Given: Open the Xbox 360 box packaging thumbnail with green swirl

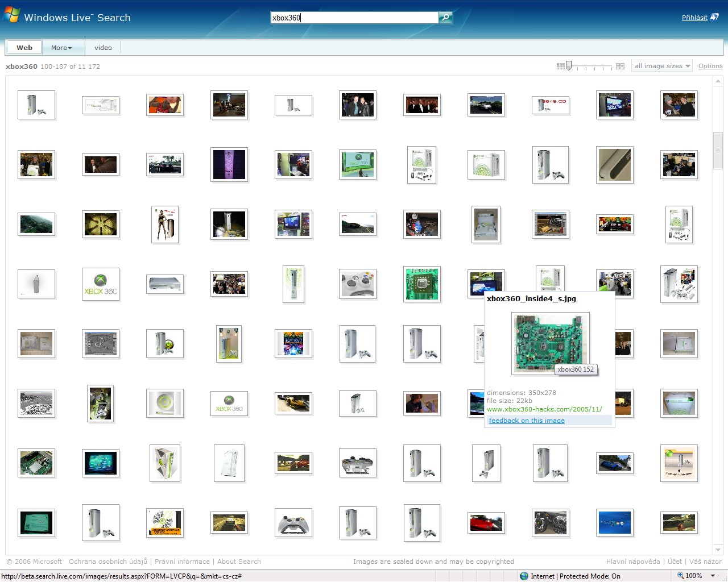Looking at the screenshot, I should tap(486, 165).
